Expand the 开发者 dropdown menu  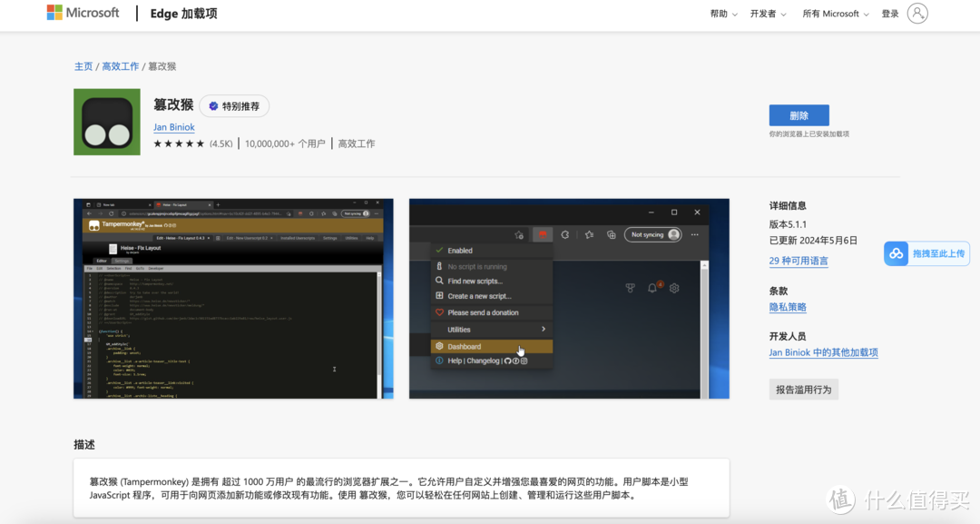click(769, 14)
